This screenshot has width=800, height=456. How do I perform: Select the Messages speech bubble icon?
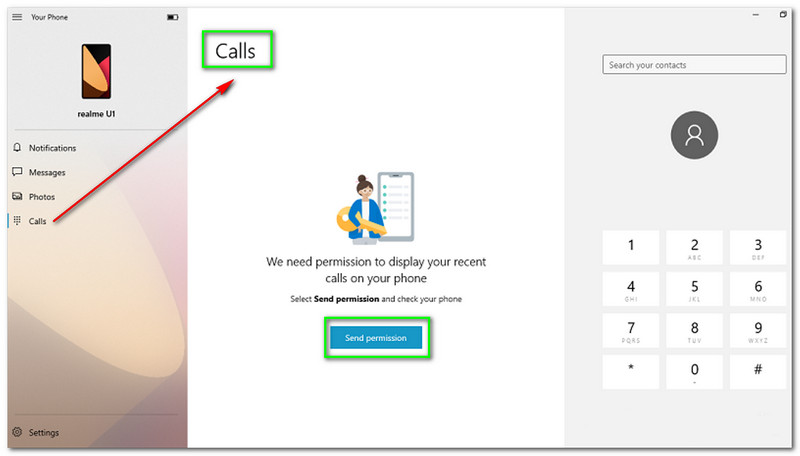(17, 172)
